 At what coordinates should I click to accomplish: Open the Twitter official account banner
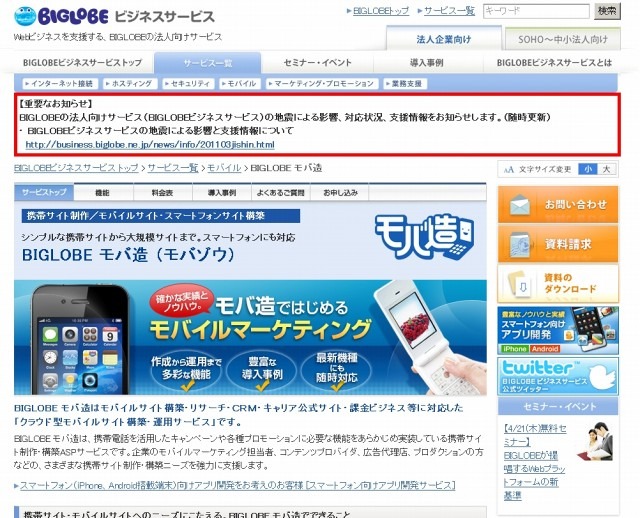click(x=558, y=376)
